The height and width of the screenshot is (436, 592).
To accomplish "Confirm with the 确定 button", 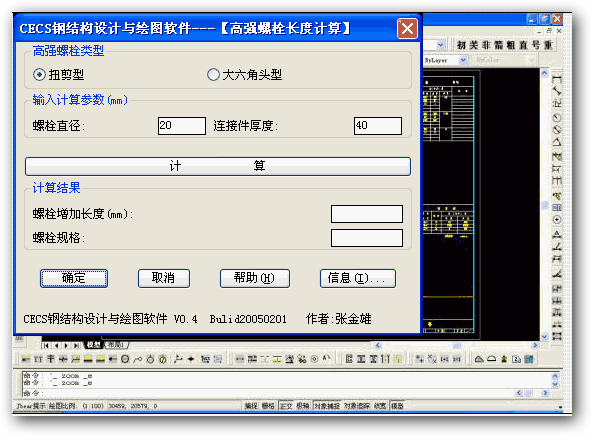I will pyautogui.click(x=74, y=278).
